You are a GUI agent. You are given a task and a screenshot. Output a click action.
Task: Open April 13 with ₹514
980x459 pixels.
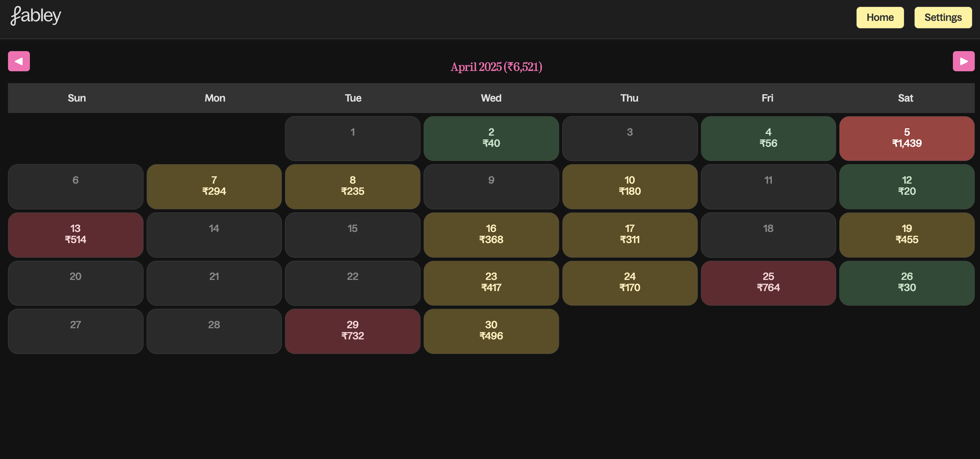point(75,234)
